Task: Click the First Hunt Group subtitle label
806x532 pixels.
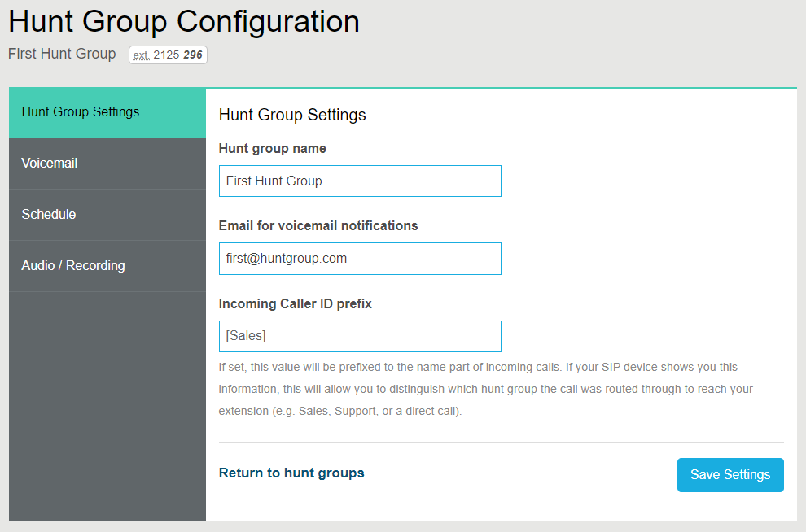Action: (x=61, y=54)
